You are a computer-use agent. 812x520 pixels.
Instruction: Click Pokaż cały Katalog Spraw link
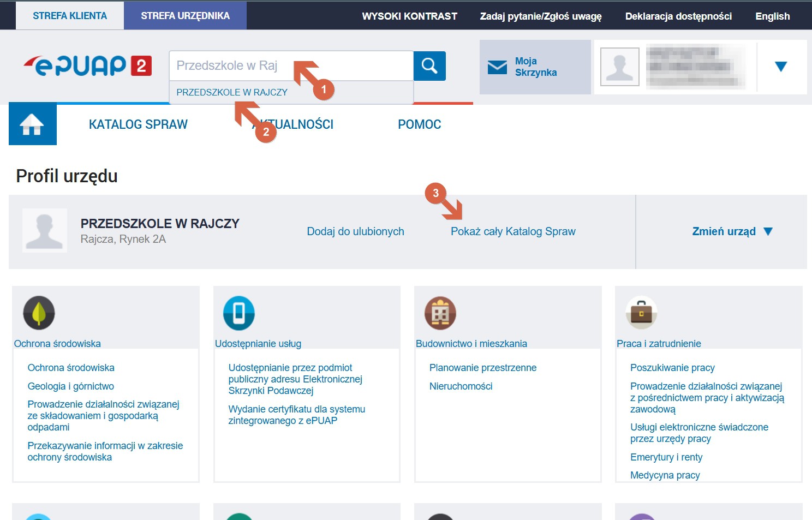point(513,231)
